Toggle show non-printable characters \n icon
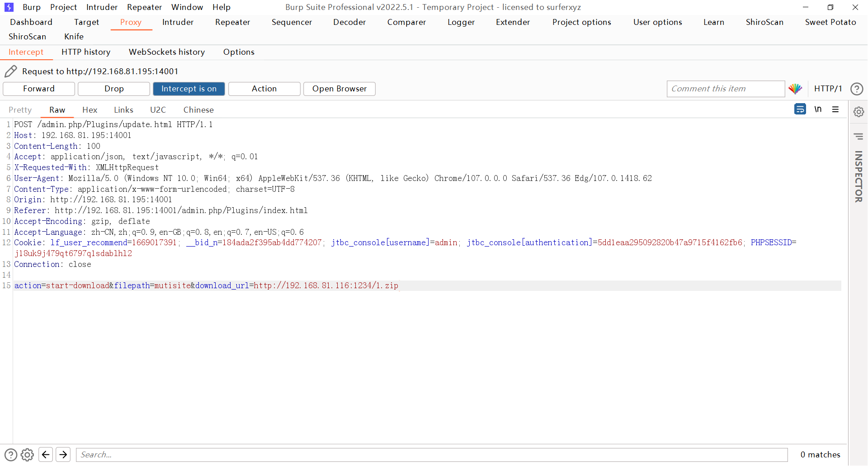868x466 pixels. [x=818, y=109]
